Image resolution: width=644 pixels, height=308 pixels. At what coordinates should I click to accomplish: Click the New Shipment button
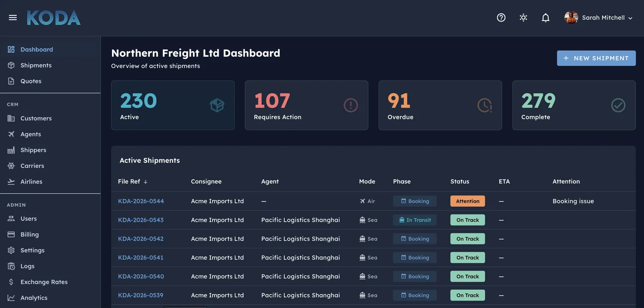pyautogui.click(x=596, y=58)
